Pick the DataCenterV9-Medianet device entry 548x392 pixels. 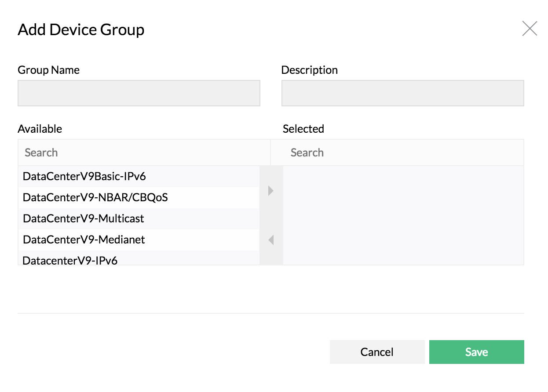pyautogui.click(x=84, y=240)
